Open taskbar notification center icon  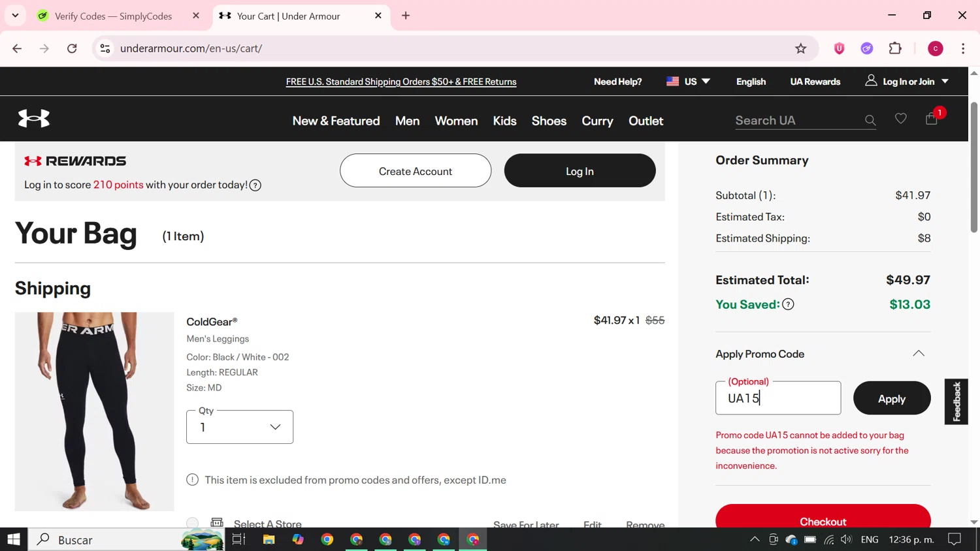pos(955,540)
